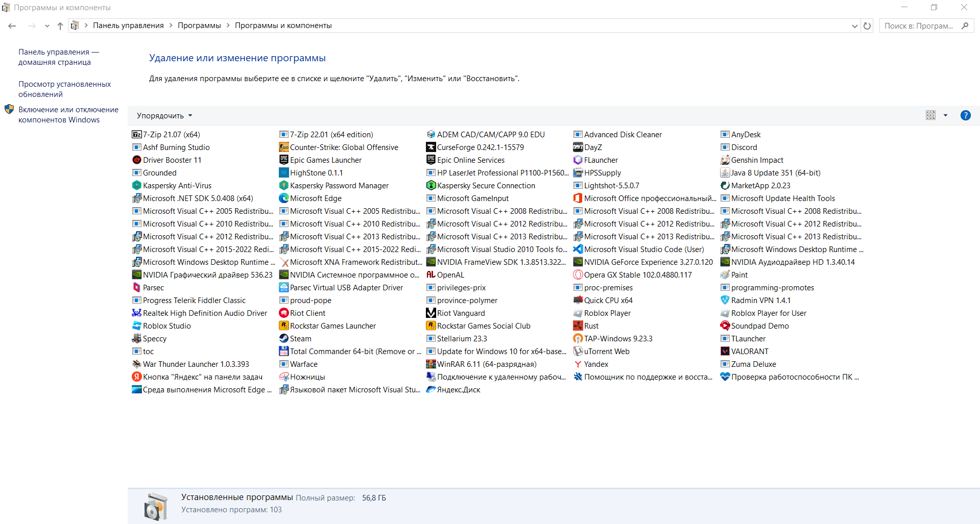This screenshot has height=524, width=980.
Task: Click the Genshin Impact icon
Action: [725, 160]
